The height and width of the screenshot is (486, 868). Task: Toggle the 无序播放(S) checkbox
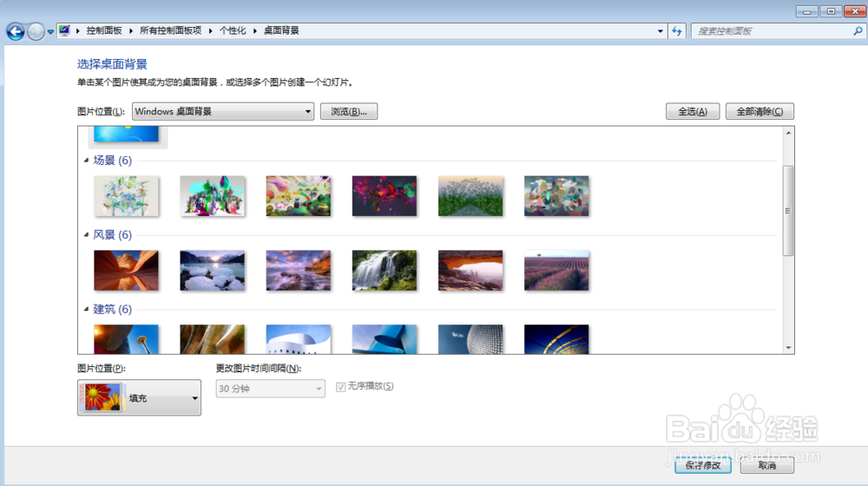341,386
